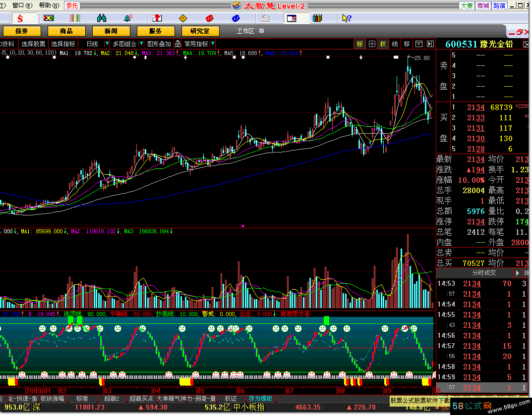Viewport: 532px width, 415px height.
Task: Click the 11801.23 index value in status bar
Action: click(x=90, y=407)
